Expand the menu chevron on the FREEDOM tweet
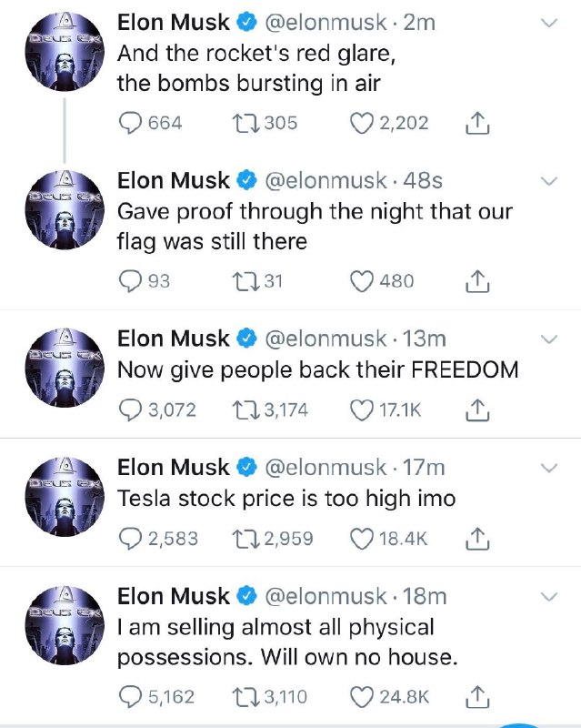581x728 pixels. pos(548,339)
